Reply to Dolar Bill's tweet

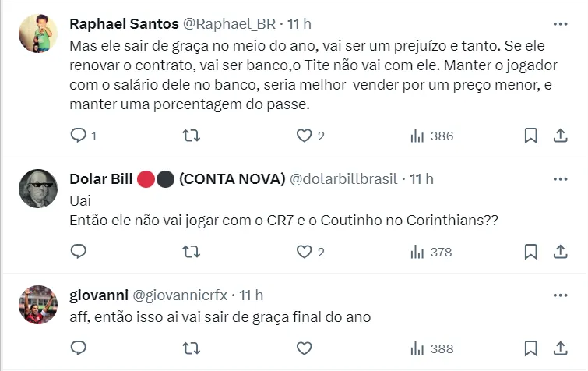click(79, 251)
